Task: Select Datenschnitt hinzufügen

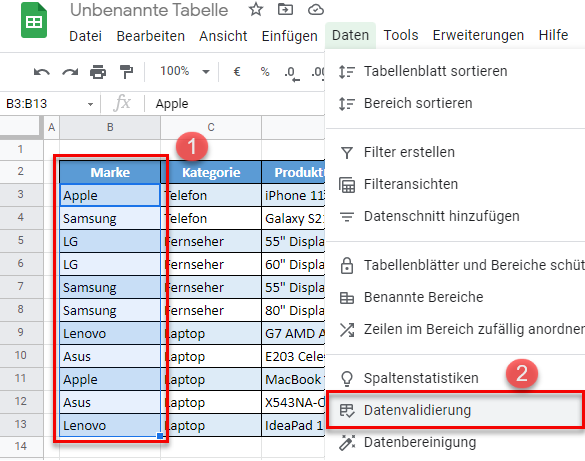Action: 455,216
